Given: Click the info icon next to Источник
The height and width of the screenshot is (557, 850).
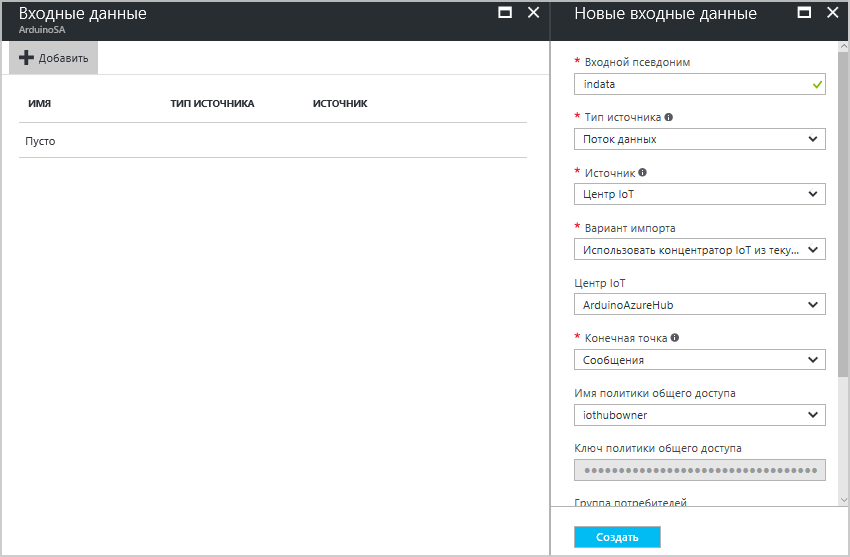Looking at the screenshot, I should [642, 172].
